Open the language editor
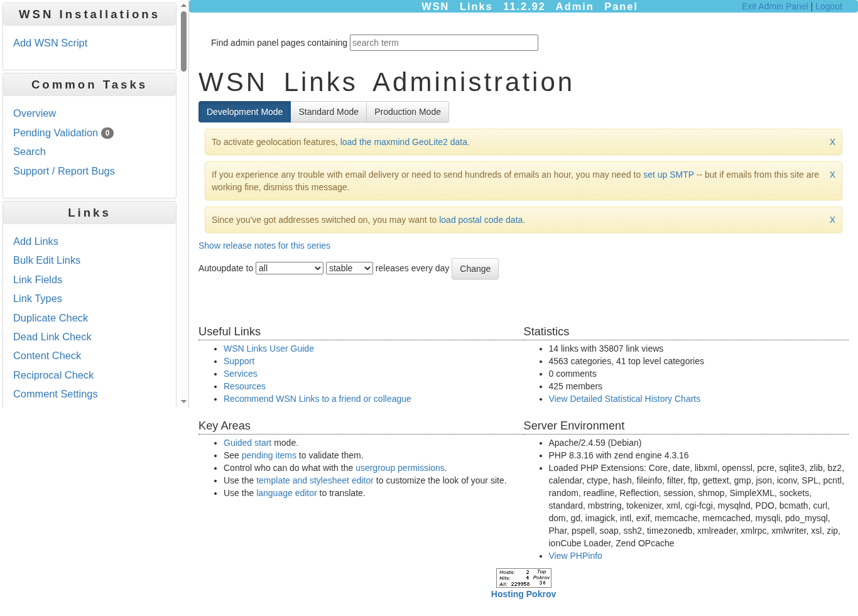Viewport: 858px width, 616px height. [x=286, y=493]
